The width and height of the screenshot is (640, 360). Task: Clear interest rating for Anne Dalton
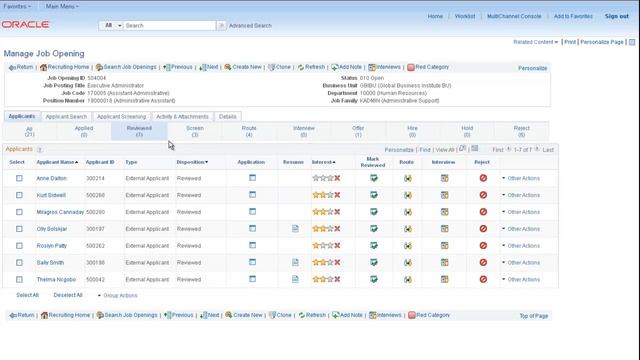[337, 178]
